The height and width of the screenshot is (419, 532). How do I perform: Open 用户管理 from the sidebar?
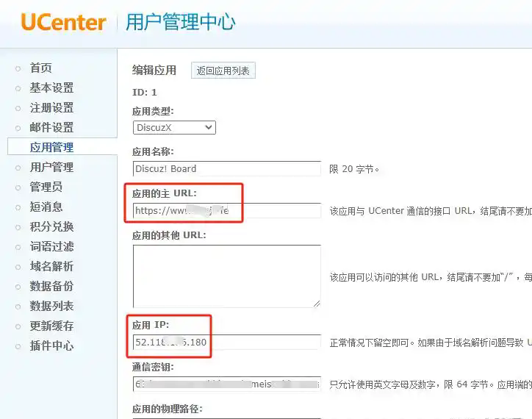click(51, 168)
